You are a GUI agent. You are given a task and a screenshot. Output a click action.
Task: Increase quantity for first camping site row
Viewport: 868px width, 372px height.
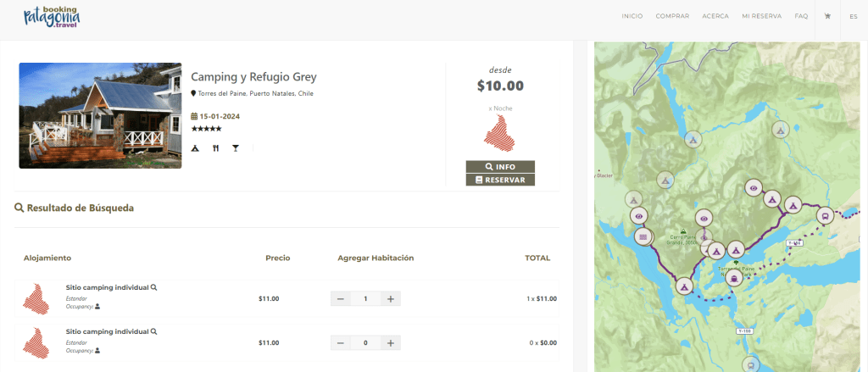[x=390, y=298]
